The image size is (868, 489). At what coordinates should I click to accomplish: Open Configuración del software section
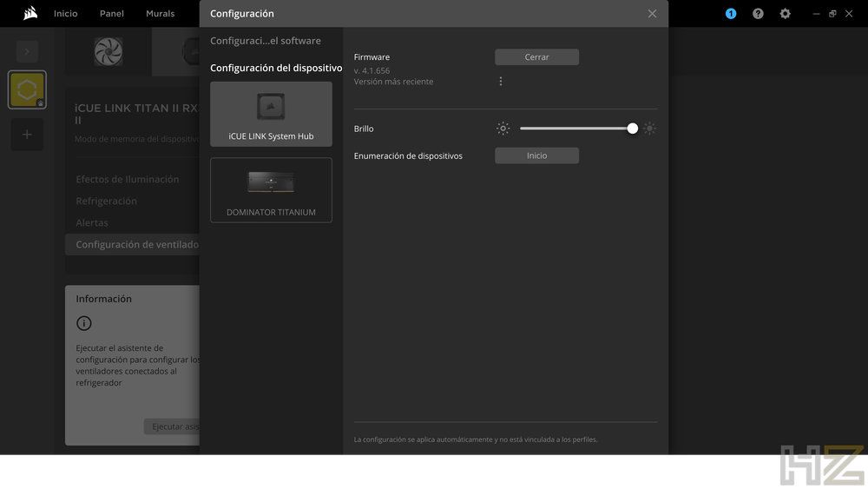pos(265,41)
